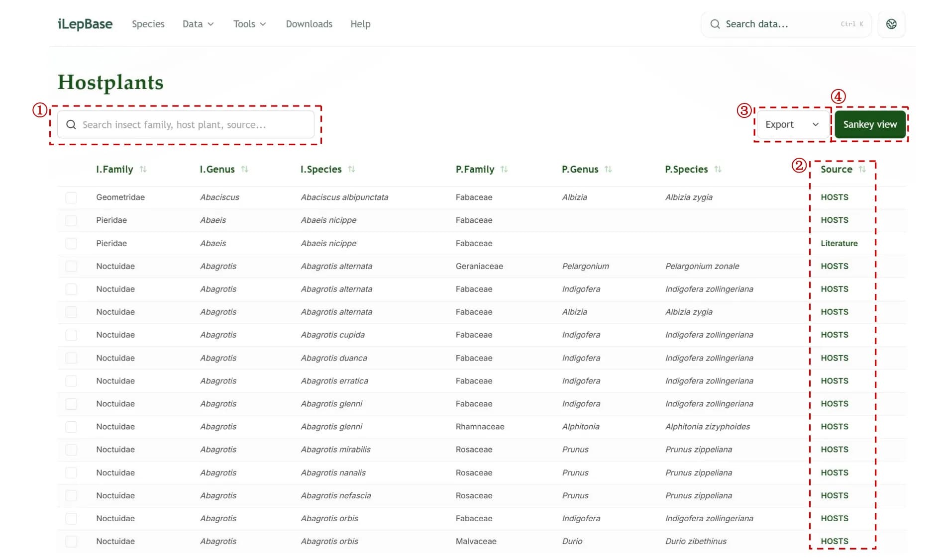Click the theme globe icon in header

891,24
